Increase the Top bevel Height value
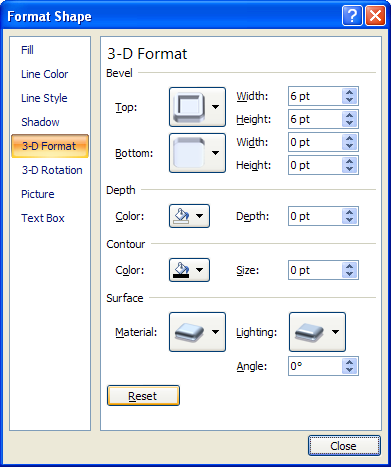The width and height of the screenshot is (391, 467). point(349,115)
